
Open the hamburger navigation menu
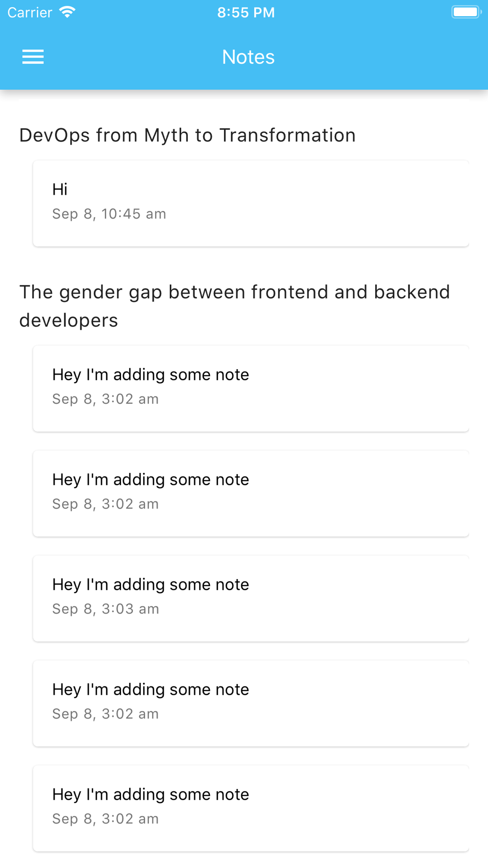click(x=33, y=57)
